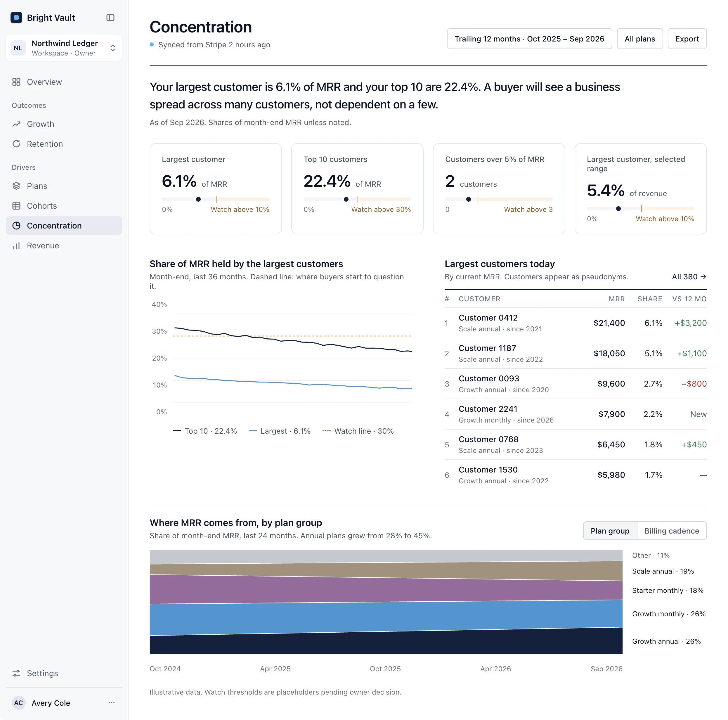
Task: Click the +$3,200 change value
Action: (x=690, y=323)
